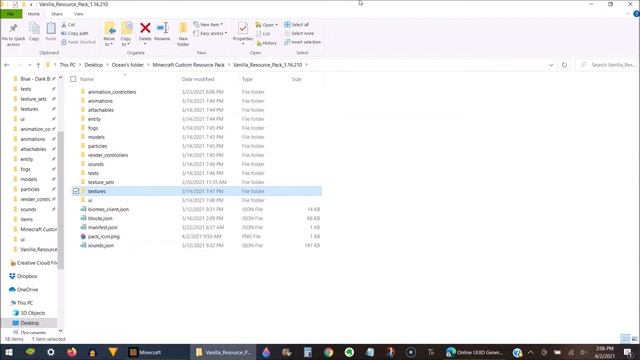Open the View ribbon tab
Viewport: 640px width, 360px height.
click(x=78, y=14)
